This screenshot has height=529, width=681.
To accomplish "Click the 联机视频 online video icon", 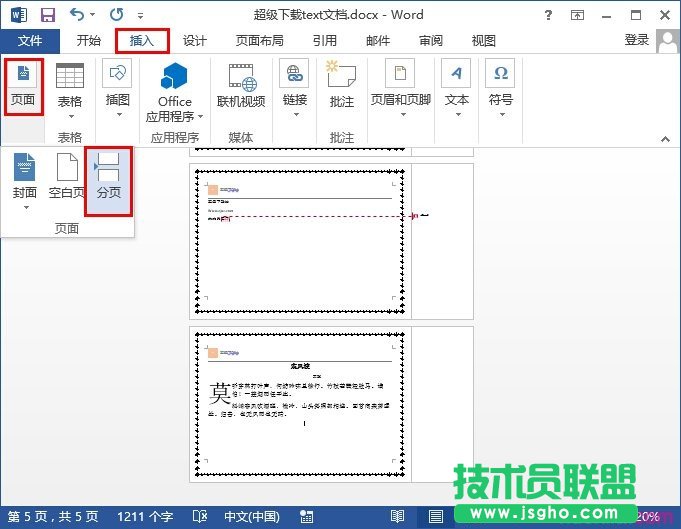I will click(x=241, y=88).
